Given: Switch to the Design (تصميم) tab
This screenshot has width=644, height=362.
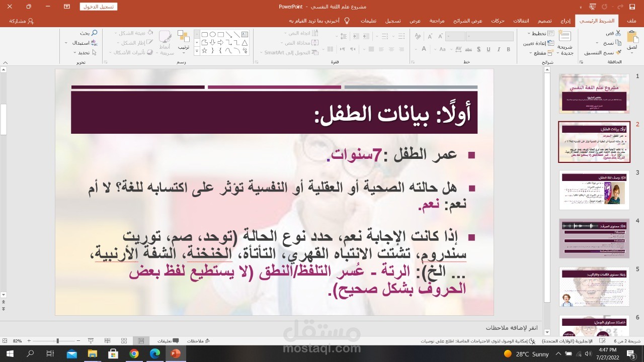Looking at the screenshot, I should click(x=545, y=21).
